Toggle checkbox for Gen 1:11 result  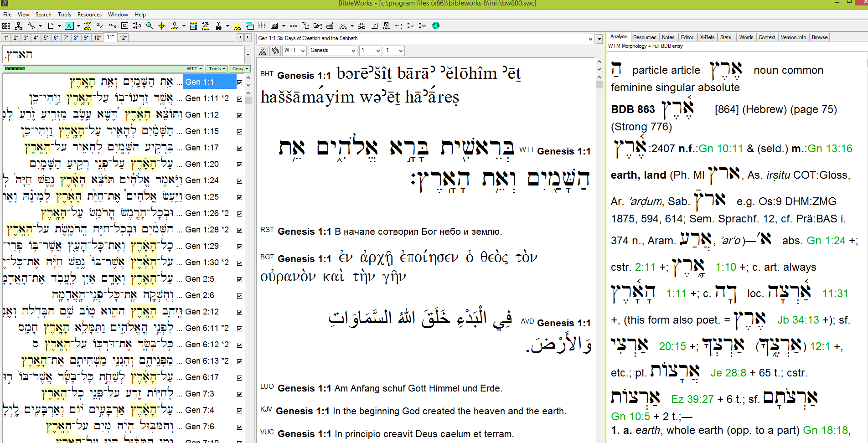tap(240, 99)
